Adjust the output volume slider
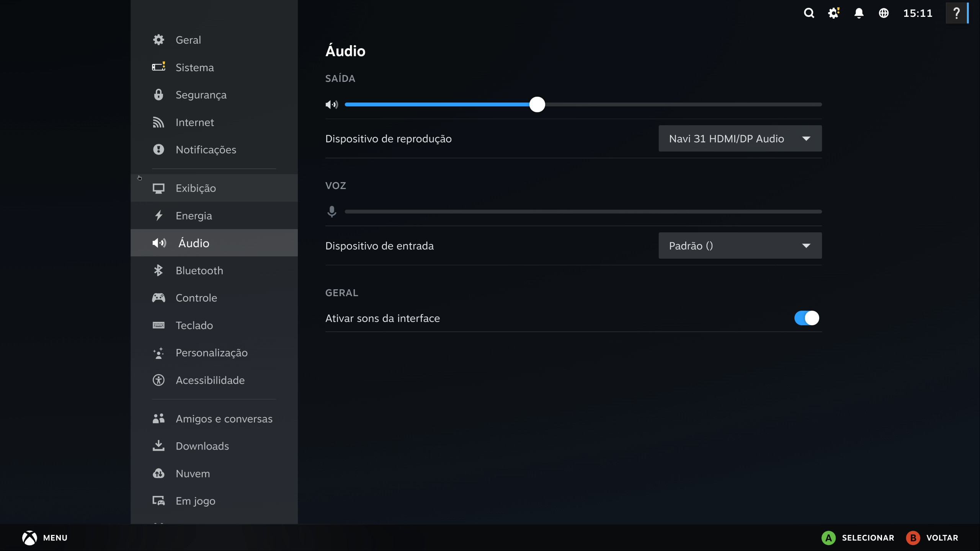Image resolution: width=980 pixels, height=551 pixels. 537,104
